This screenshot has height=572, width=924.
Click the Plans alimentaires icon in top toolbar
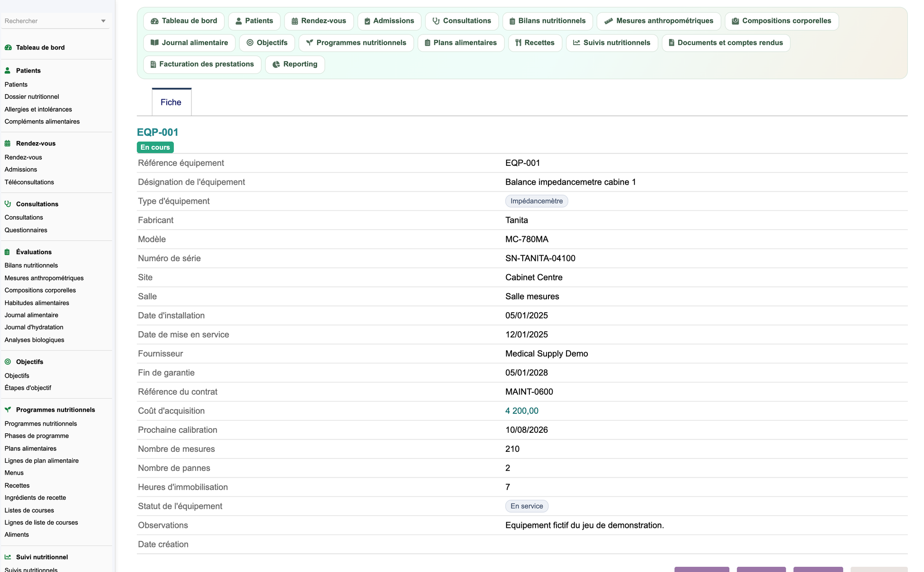click(427, 43)
